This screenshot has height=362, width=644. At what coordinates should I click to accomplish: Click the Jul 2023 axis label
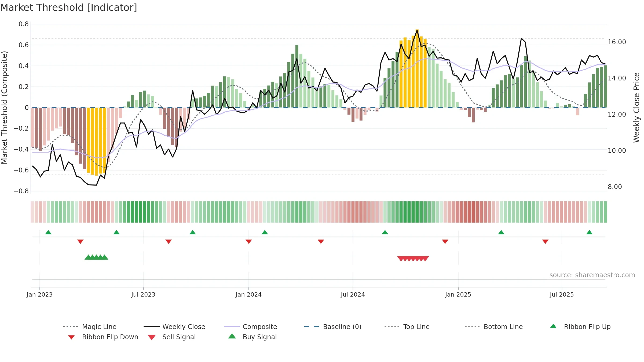(143, 294)
